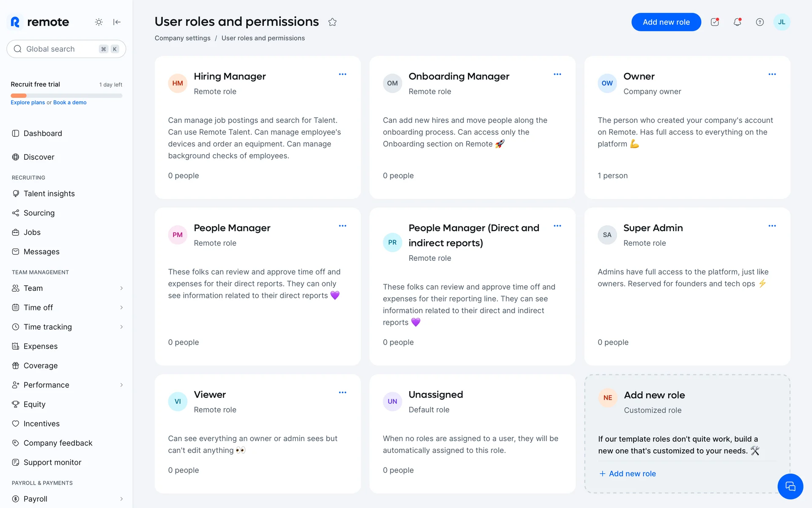This screenshot has width=812, height=508.
Task: Star the User roles and permissions page
Action: [x=332, y=22]
